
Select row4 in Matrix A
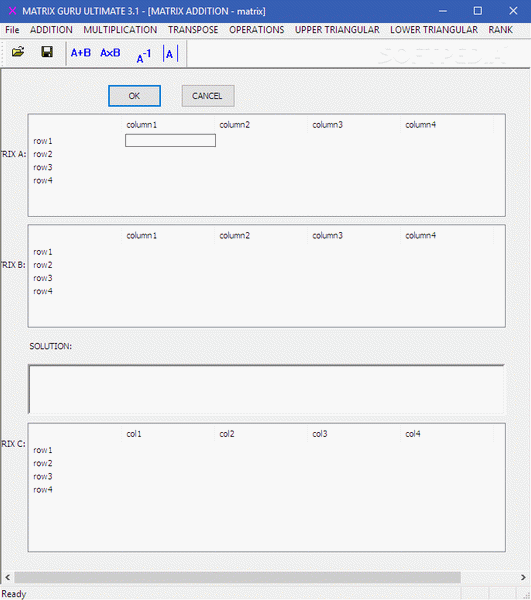click(43, 180)
